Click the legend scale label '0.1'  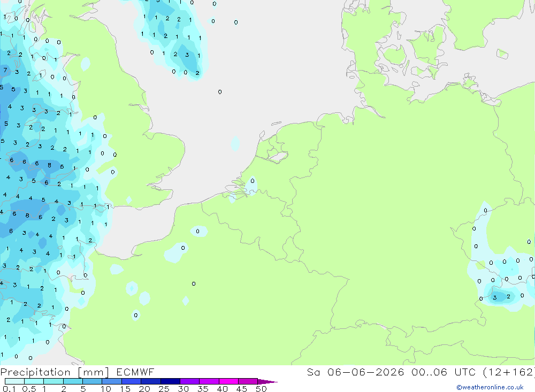pos(9,389)
